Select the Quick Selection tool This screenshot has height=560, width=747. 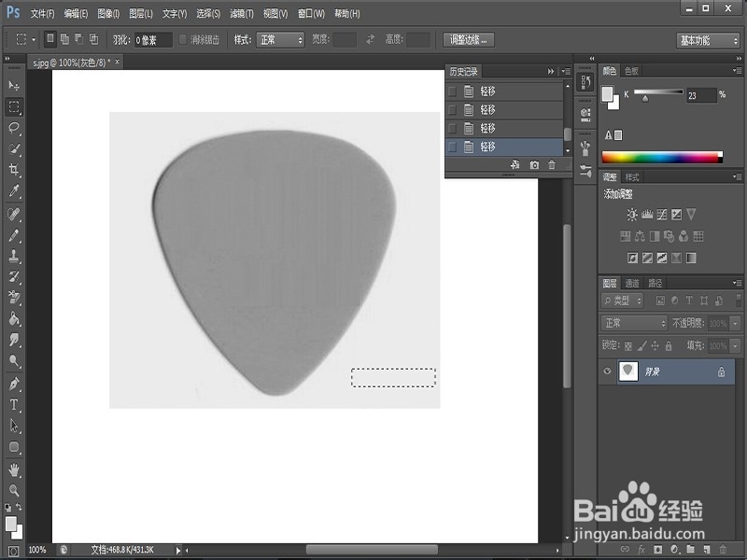coord(14,148)
